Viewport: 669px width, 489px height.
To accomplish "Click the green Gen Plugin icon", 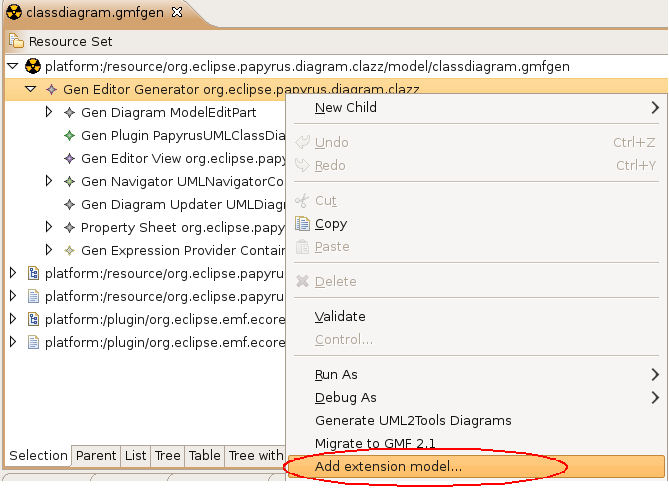I will [69, 136].
